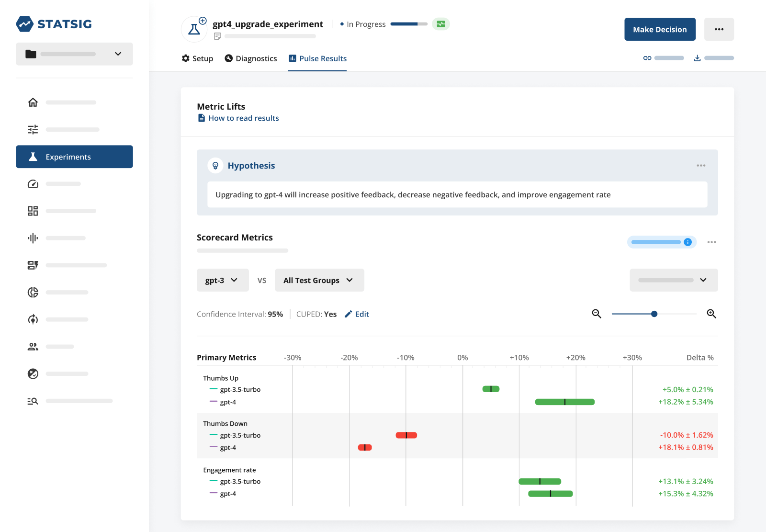Open the dashboards grid sidebar icon
The width and height of the screenshot is (766, 532).
[33, 211]
